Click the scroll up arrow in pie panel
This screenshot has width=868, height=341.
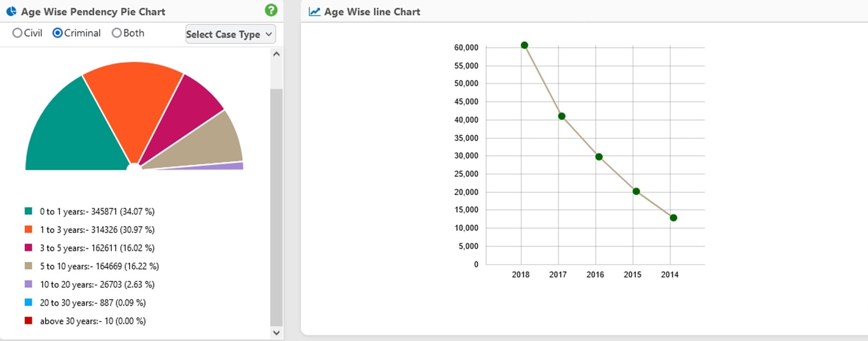click(x=276, y=54)
